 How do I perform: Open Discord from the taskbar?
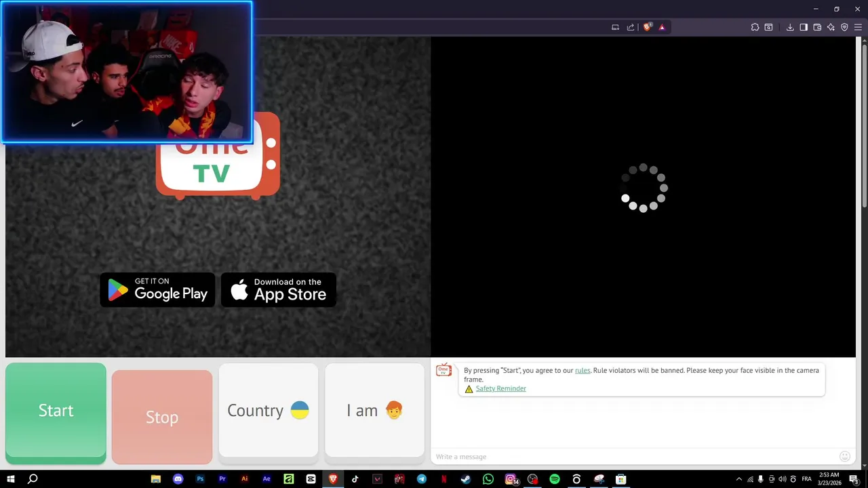coord(178,479)
